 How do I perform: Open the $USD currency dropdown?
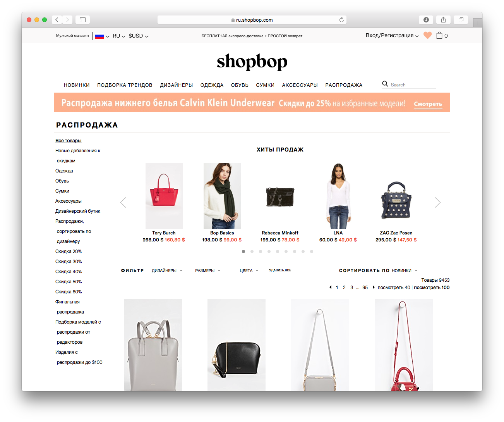(139, 36)
